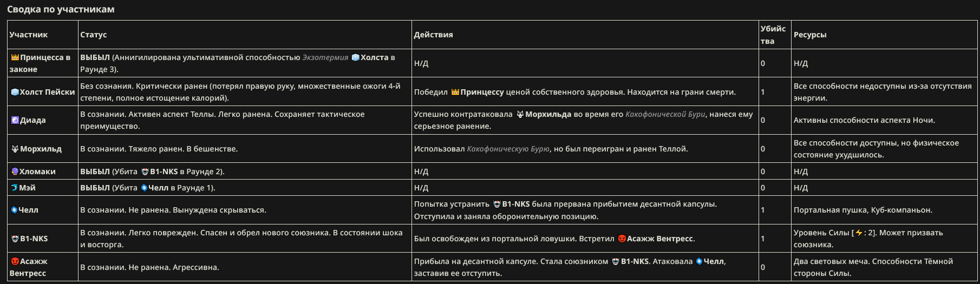Screen dimensions: 980x284
Task: Click the icon beside Хломаки participant name
Action: [x=15, y=171]
